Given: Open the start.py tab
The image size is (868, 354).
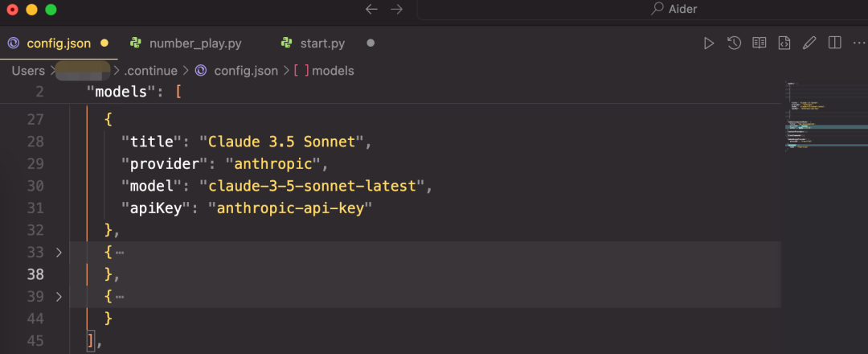Looking at the screenshot, I should (x=322, y=43).
